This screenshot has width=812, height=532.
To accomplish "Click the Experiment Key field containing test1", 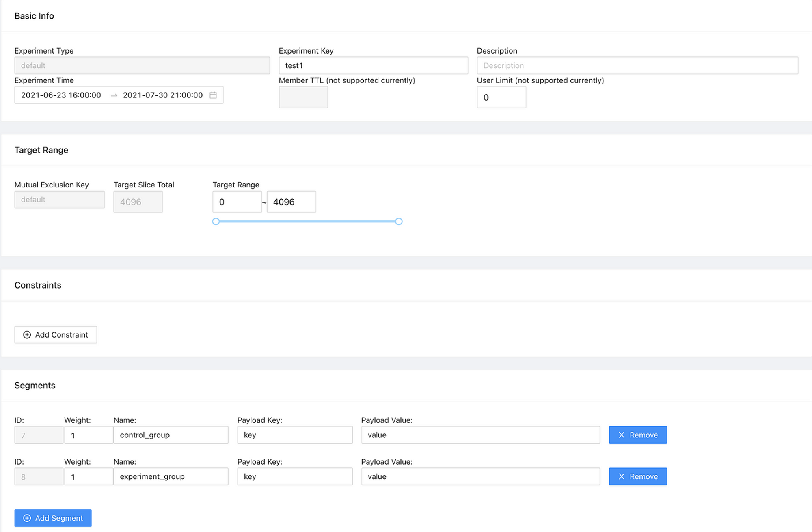I will [x=373, y=66].
